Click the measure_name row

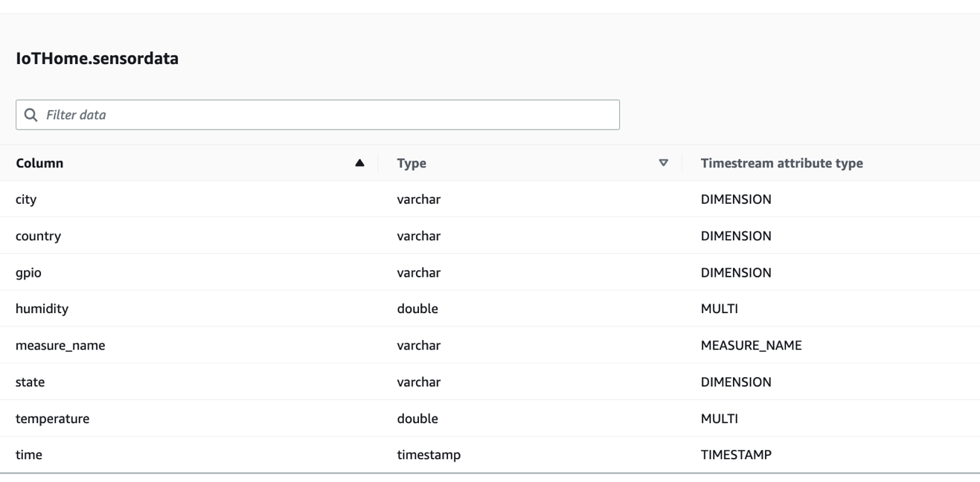pyautogui.click(x=60, y=345)
